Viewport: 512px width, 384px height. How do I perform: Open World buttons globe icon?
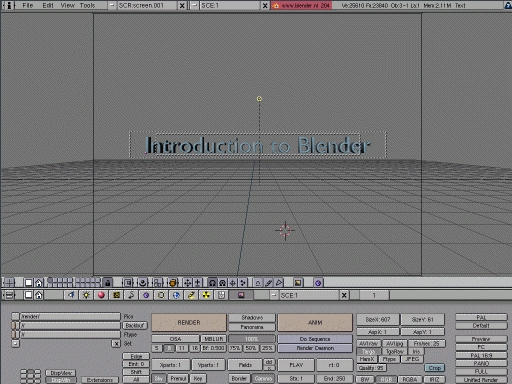pos(176,295)
